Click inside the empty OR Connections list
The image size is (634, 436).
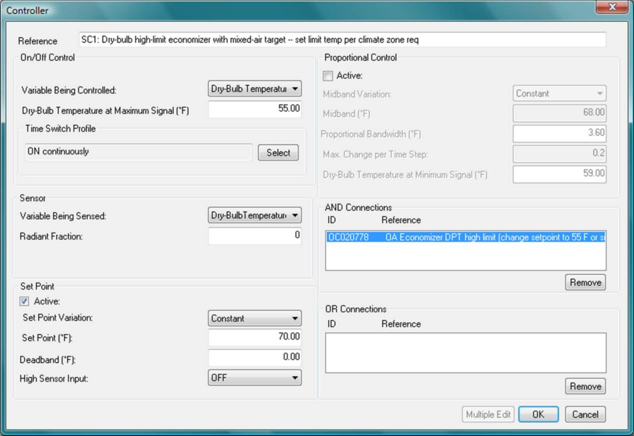pyautogui.click(x=465, y=353)
